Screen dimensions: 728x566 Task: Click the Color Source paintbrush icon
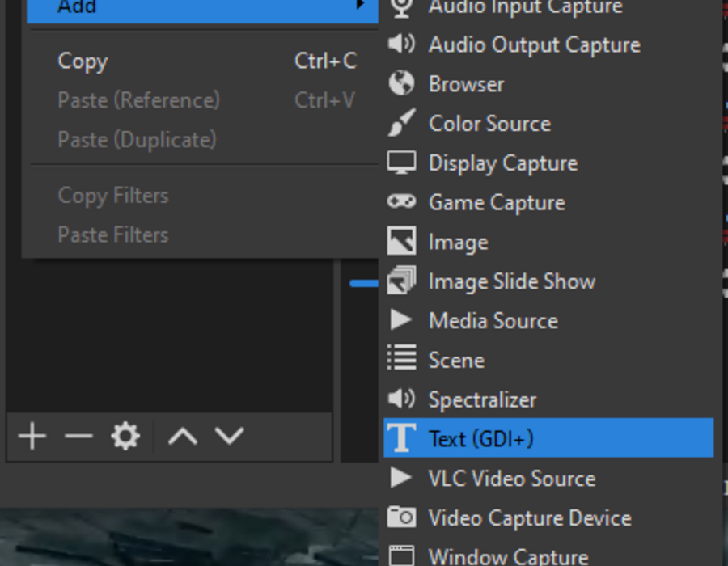[x=401, y=123]
